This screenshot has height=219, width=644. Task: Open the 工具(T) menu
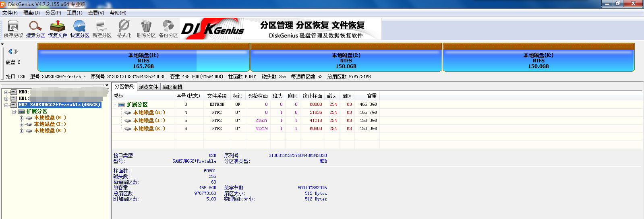[x=75, y=13]
